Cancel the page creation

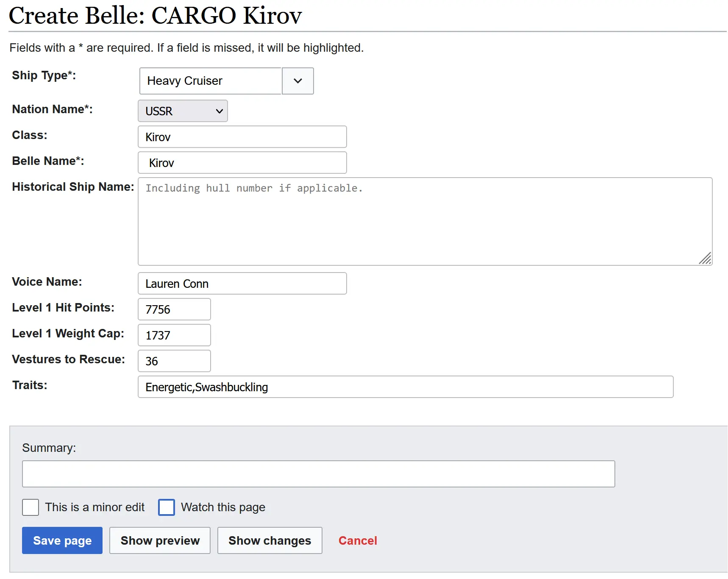358,540
